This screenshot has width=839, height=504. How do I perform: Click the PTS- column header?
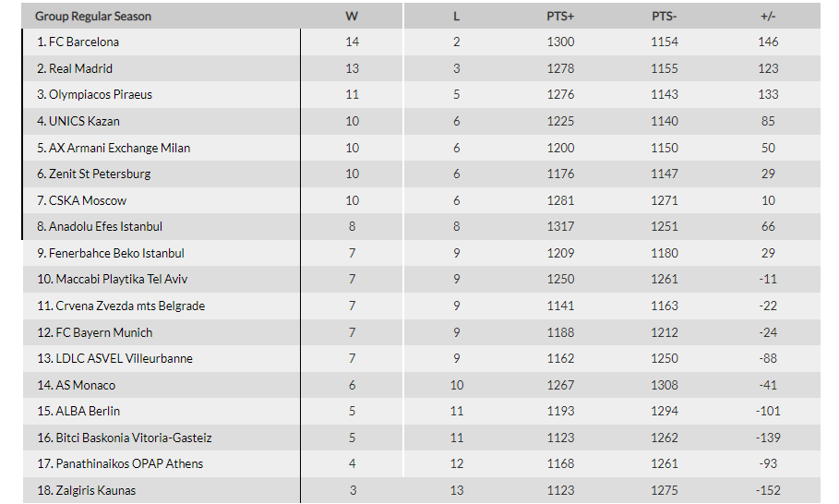664,16
